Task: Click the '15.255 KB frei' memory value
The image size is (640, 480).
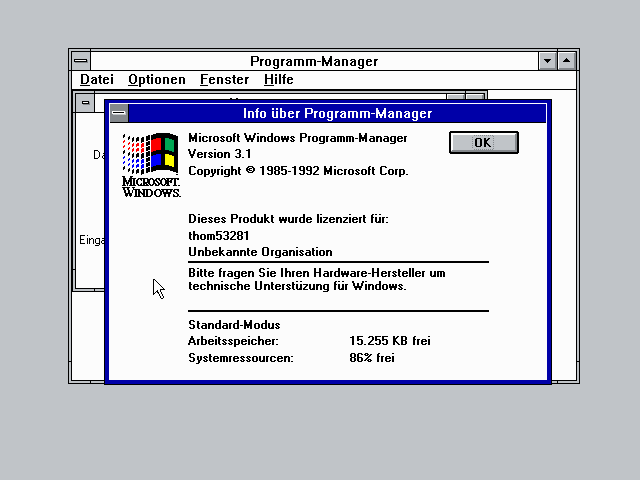Action: (390, 341)
